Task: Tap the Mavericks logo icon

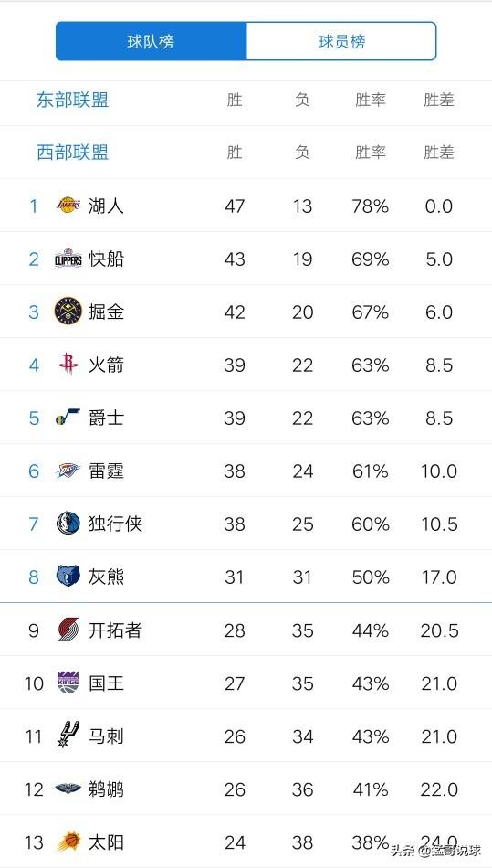Action: click(x=68, y=524)
